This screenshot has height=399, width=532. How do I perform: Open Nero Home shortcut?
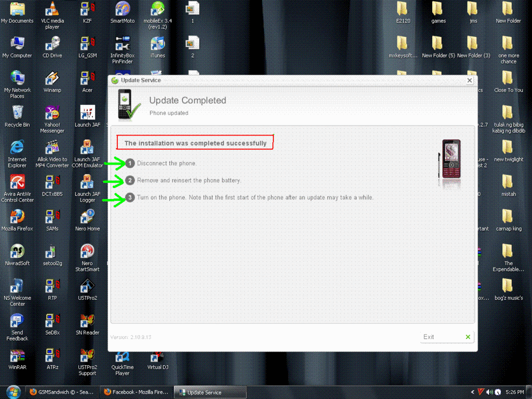coord(87,220)
